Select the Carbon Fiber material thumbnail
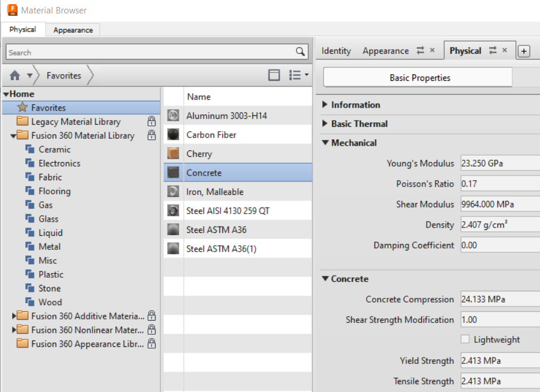This screenshot has width=540, height=392. [x=173, y=135]
